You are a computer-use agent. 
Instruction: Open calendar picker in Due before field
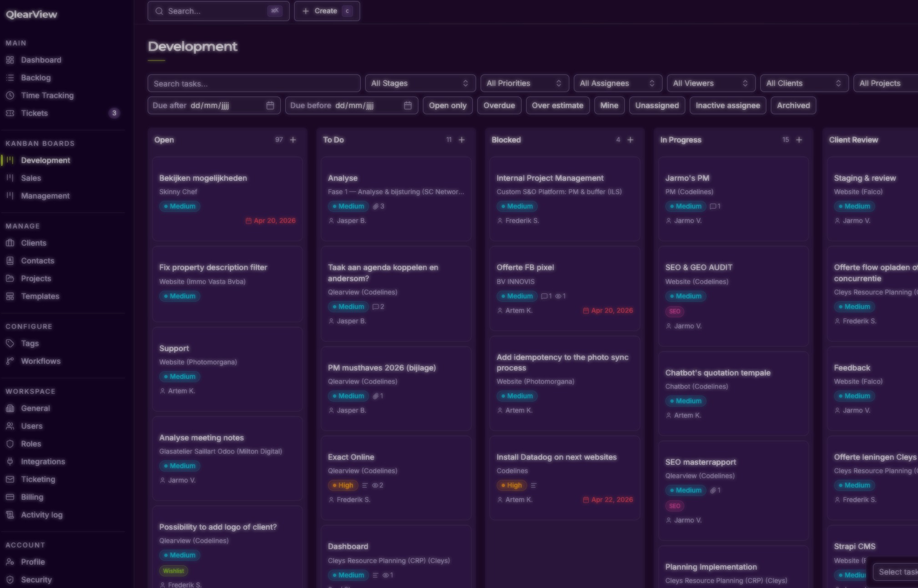408,106
